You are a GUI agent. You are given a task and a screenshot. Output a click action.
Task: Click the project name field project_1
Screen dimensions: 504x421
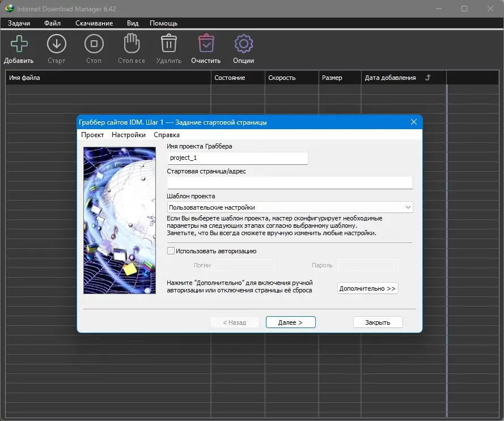[238, 158]
